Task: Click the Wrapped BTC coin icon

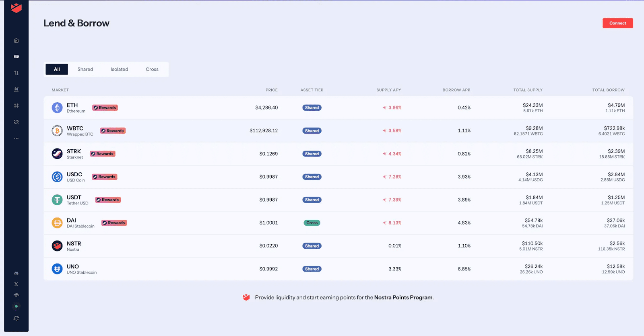Action: [x=57, y=130]
